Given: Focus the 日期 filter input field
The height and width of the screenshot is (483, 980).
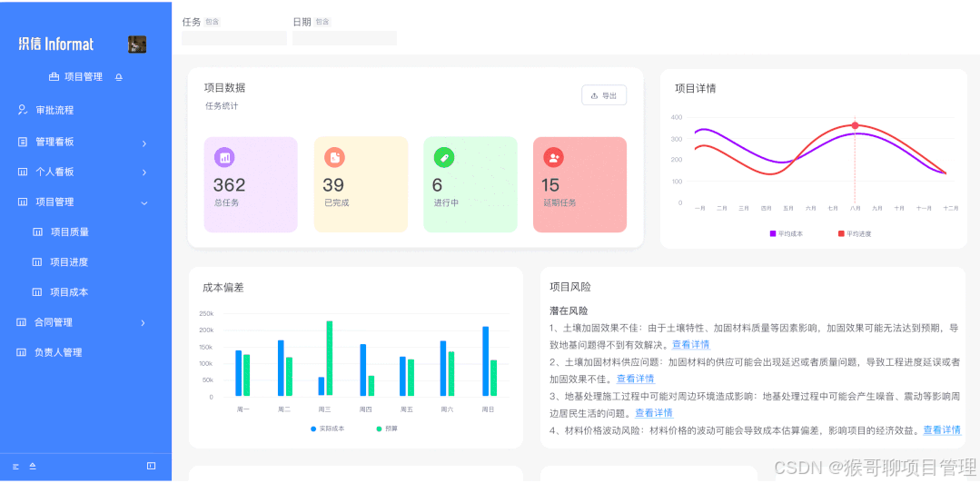Looking at the screenshot, I should coord(344,38).
